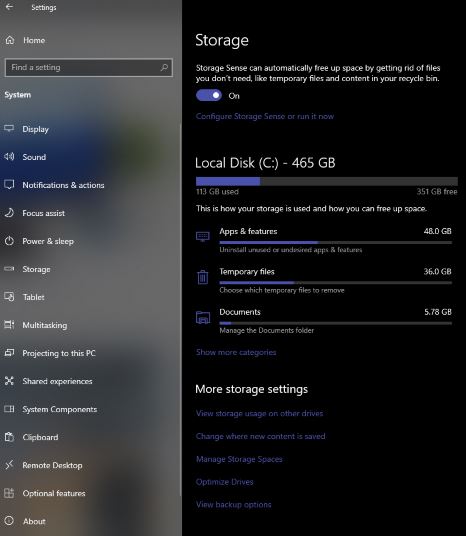Open View backup options link
466x536 pixels.
tap(234, 504)
